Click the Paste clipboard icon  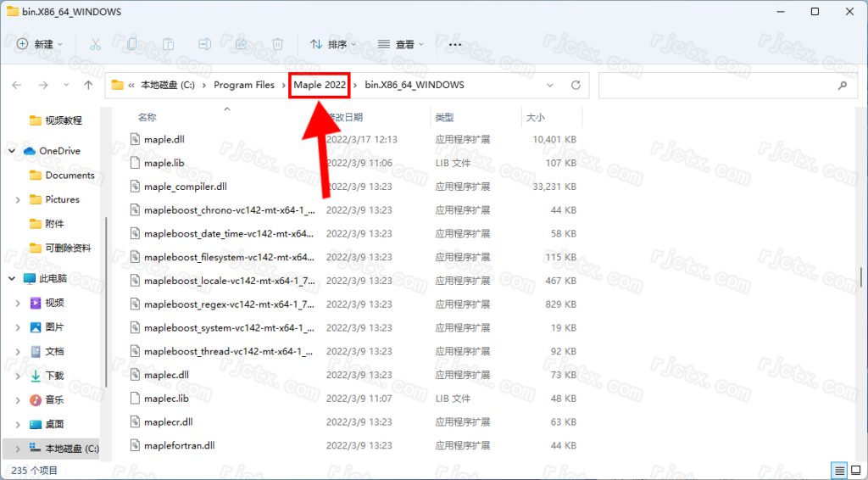169,44
